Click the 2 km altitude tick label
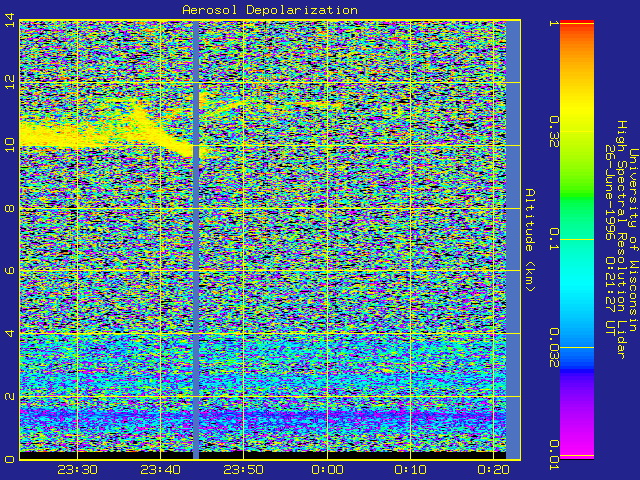The image size is (640, 480). (x=9, y=396)
